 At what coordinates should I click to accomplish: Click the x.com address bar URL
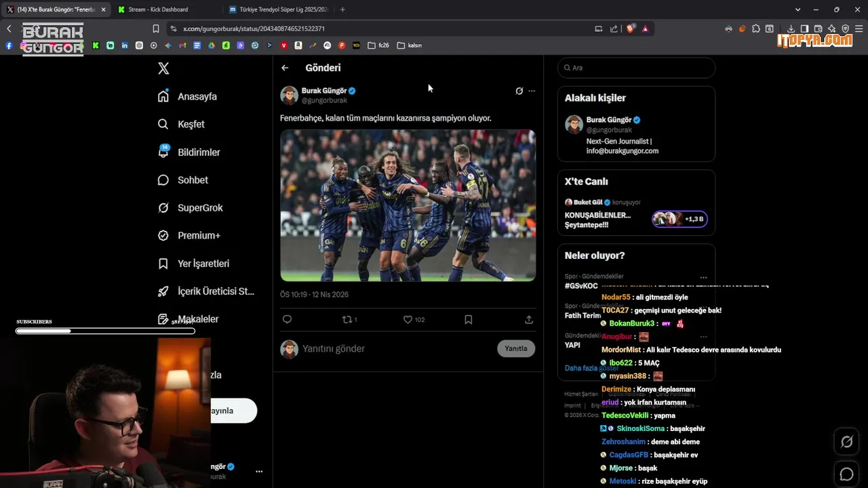click(254, 28)
